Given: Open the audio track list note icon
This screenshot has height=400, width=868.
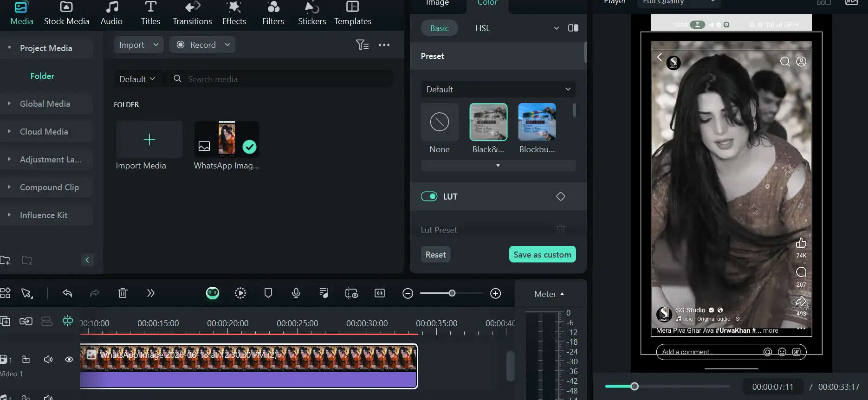Looking at the screenshot, I should coord(324,293).
